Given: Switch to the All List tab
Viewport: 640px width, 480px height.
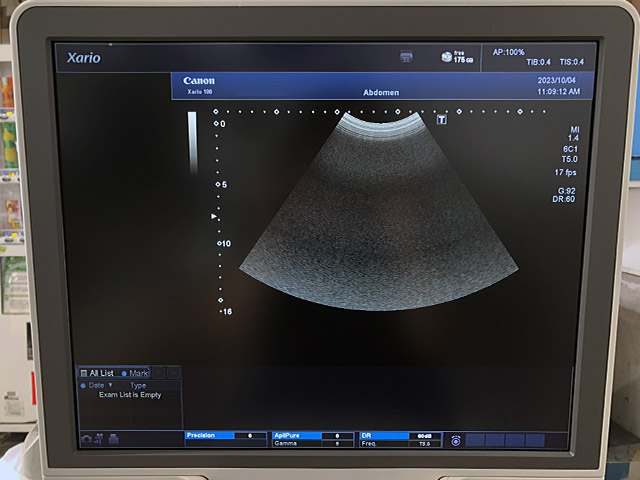Looking at the screenshot, I should 102,373.
